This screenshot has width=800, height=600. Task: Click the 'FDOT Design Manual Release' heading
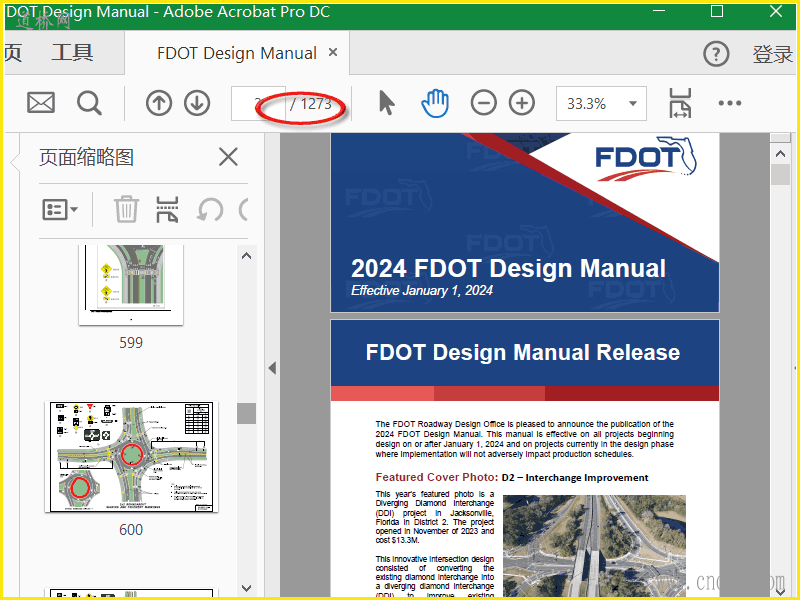[522, 353]
